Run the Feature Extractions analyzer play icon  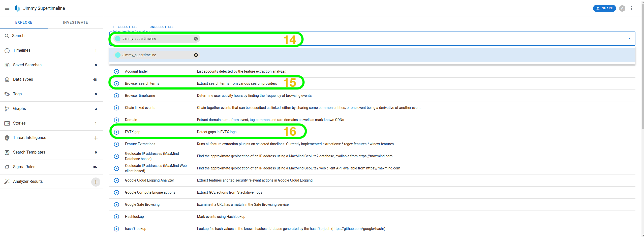[116, 144]
